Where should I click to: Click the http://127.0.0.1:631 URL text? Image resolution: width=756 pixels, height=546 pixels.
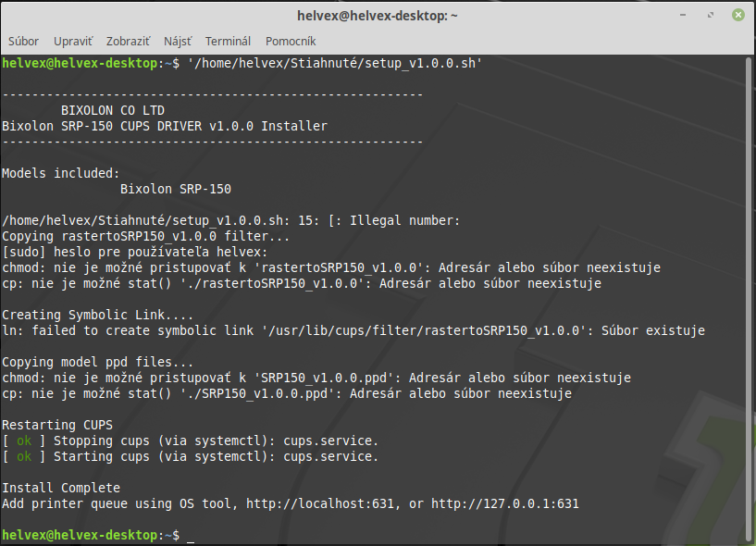pyautogui.click(x=505, y=503)
